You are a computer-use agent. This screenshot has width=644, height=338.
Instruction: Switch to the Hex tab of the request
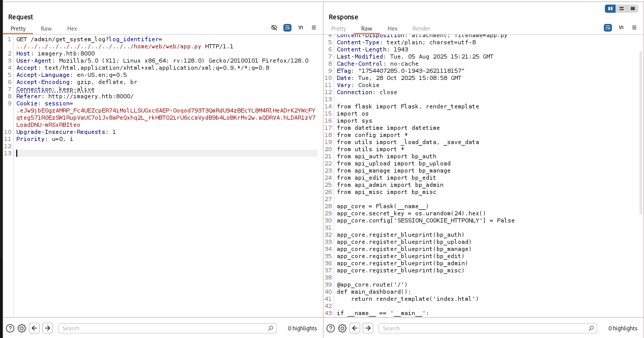pyautogui.click(x=72, y=29)
